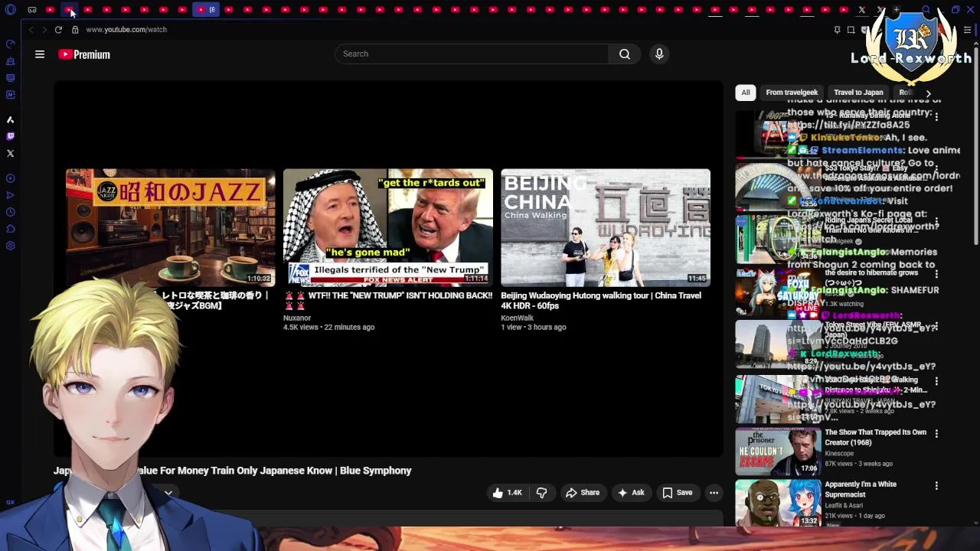
Task: Click the YouTube search input field
Action: point(472,54)
